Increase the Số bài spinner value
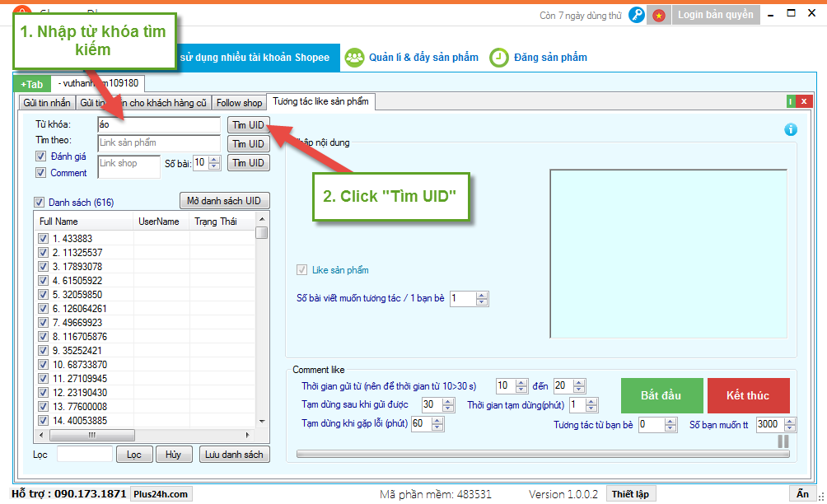The width and height of the screenshot is (827, 504). 215,159
